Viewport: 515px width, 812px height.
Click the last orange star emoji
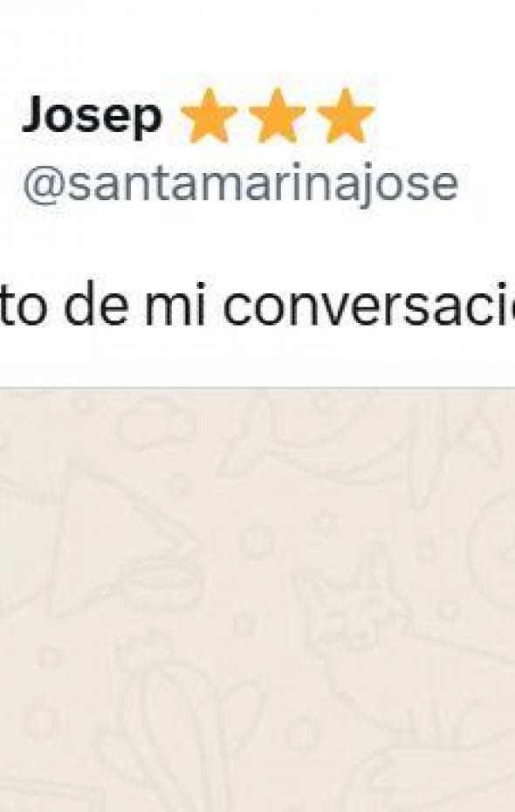pyautogui.click(x=346, y=116)
